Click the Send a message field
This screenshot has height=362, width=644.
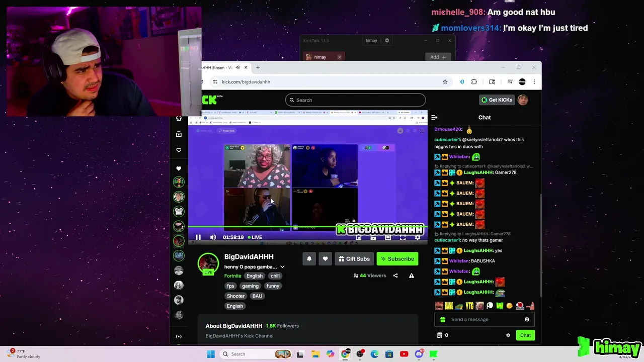pos(485,319)
